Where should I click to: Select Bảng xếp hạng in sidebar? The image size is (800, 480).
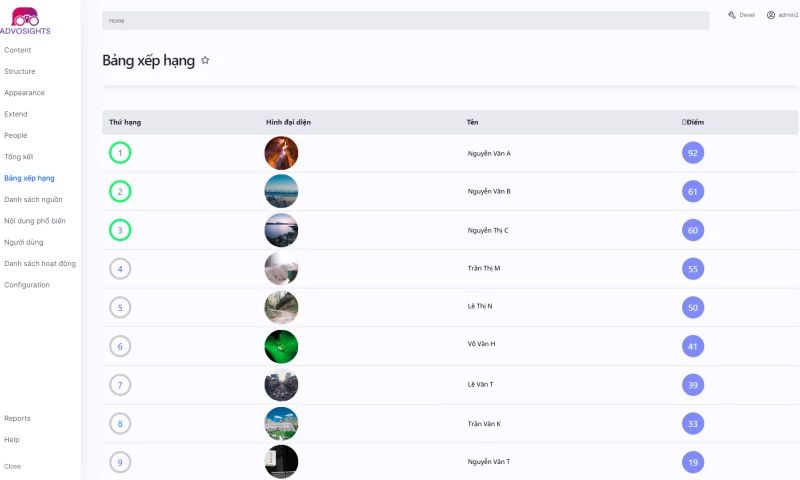click(x=29, y=178)
